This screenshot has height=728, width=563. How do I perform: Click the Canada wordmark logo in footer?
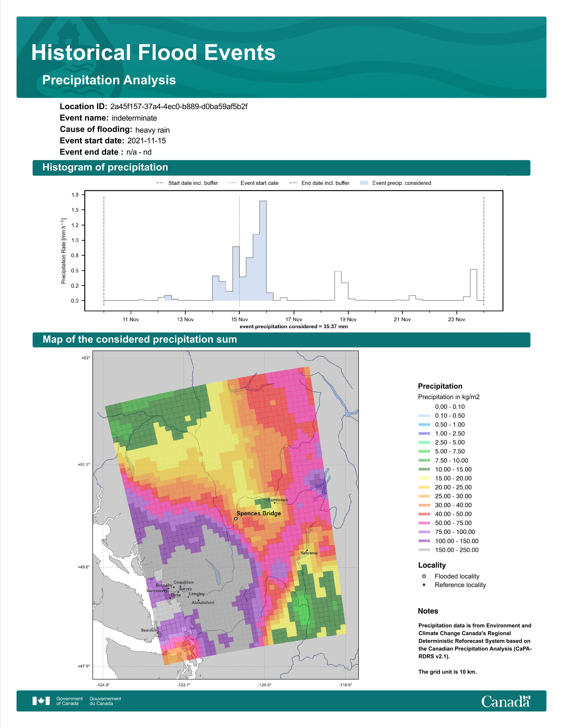coord(506,701)
